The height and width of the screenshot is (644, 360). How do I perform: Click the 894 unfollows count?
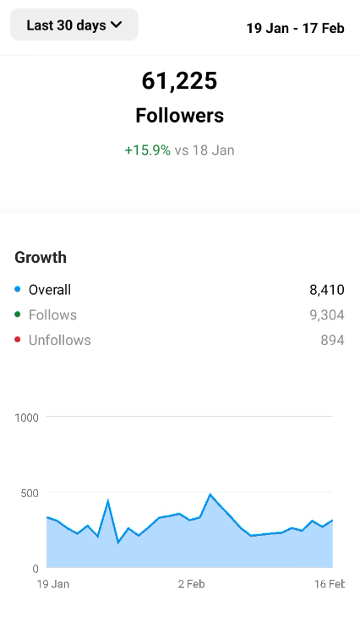pyautogui.click(x=332, y=340)
